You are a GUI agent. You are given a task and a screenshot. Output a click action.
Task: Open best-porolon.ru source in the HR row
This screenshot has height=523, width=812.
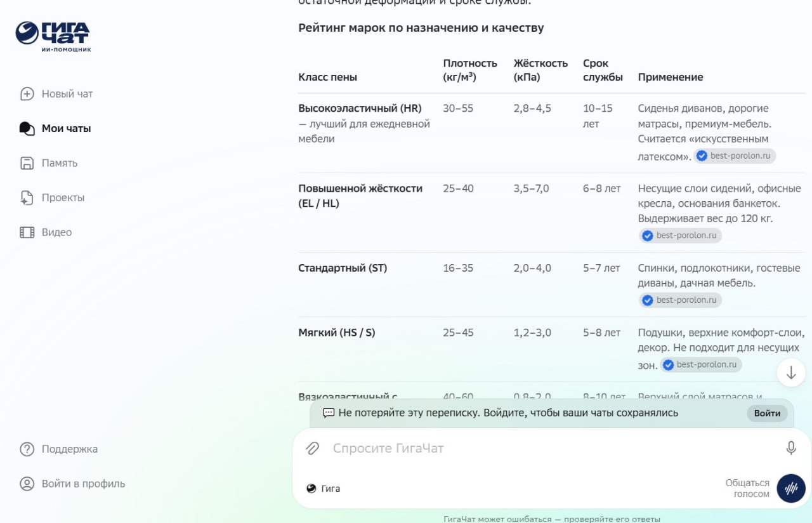735,156
